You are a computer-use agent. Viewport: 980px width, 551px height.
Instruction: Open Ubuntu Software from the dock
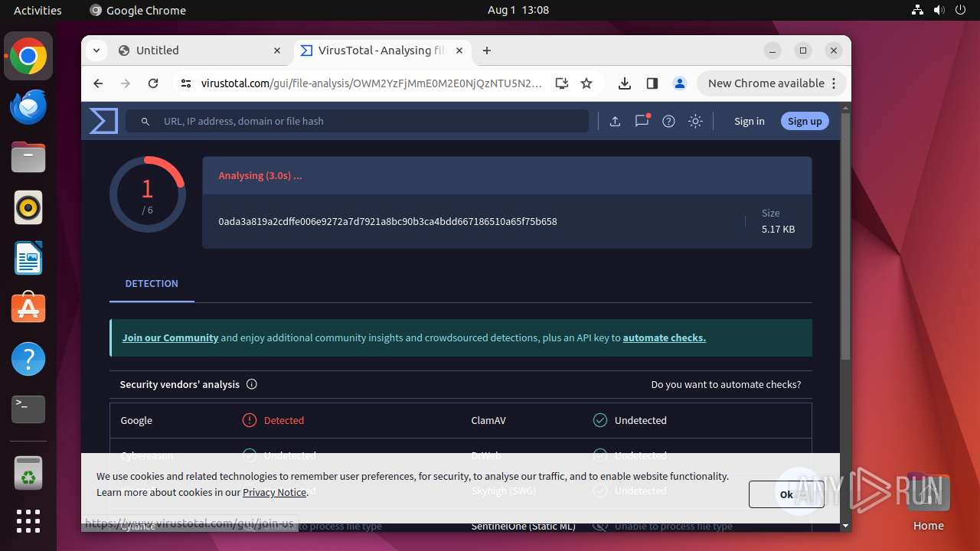28,308
